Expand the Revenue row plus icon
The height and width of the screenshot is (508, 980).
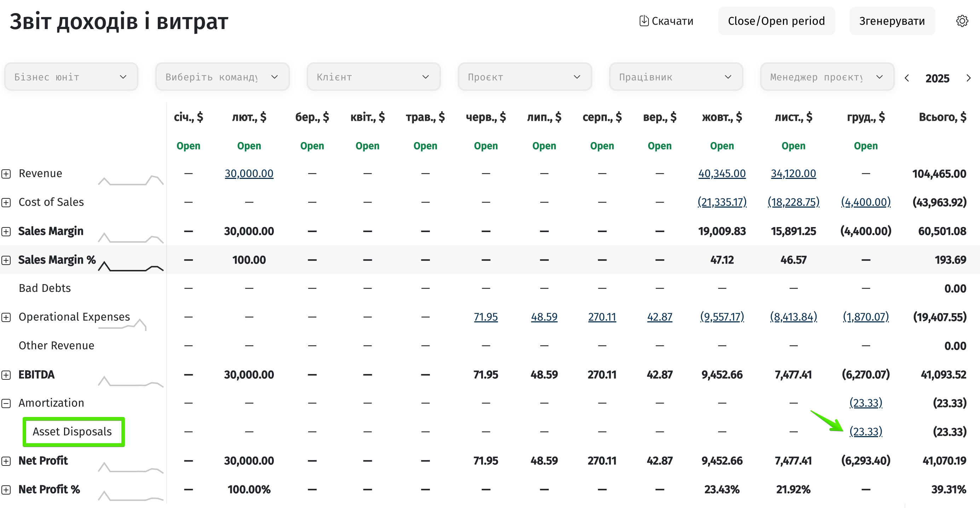[x=6, y=174]
